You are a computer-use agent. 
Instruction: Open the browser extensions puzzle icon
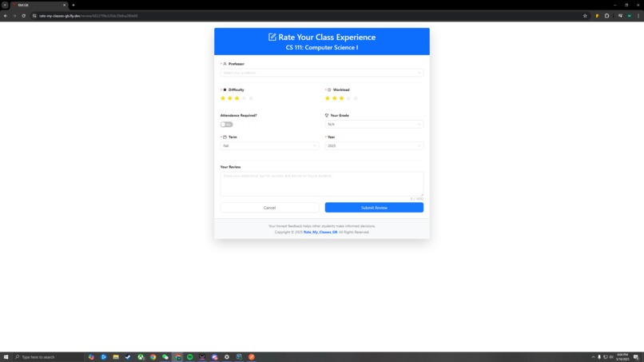[x=606, y=16]
